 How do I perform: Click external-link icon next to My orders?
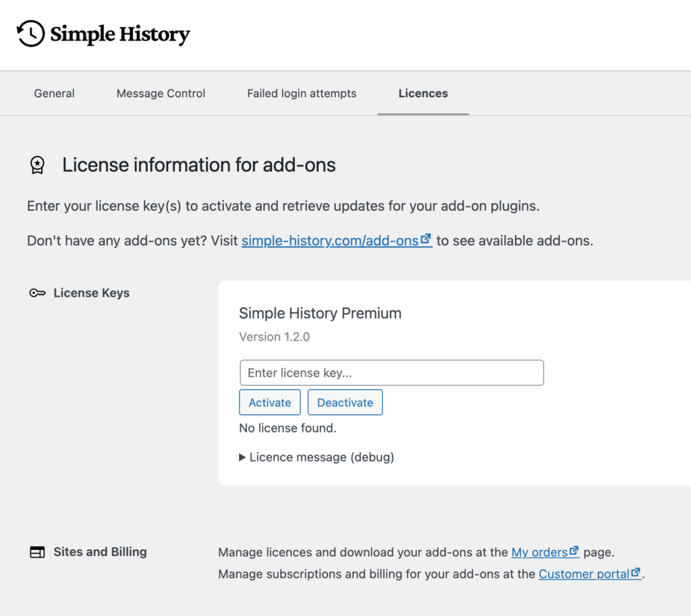[x=574, y=551]
